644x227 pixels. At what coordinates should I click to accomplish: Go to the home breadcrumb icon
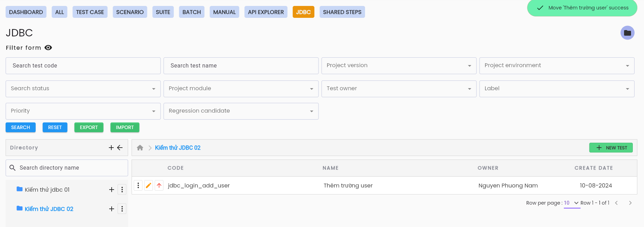(x=140, y=148)
